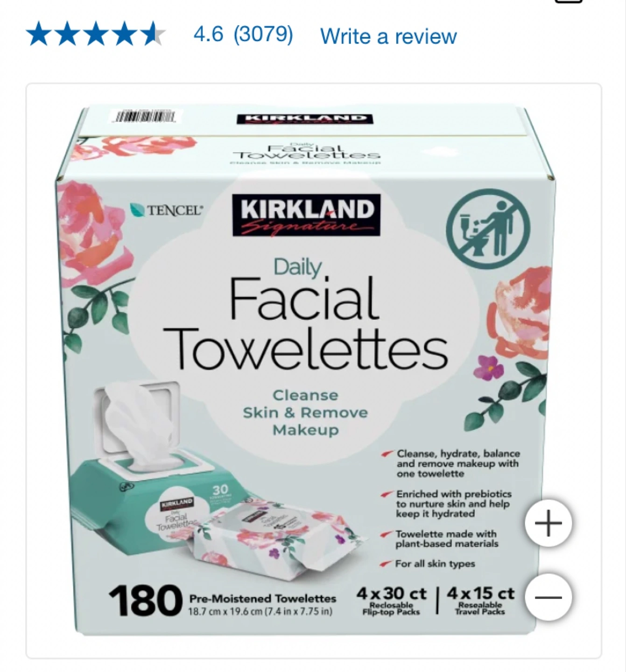Click the TENCEL logo on the box
626x672 pixels.
pyautogui.click(x=167, y=210)
